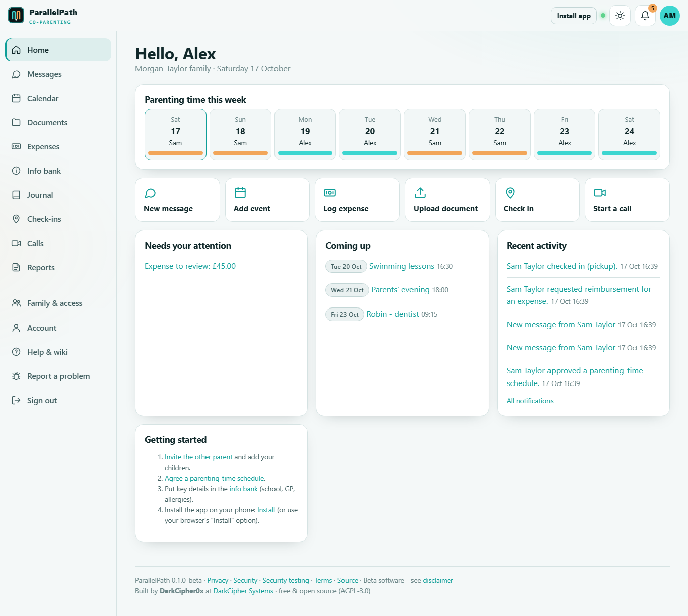Click the Calls video camera icon in sidebar

coord(16,244)
